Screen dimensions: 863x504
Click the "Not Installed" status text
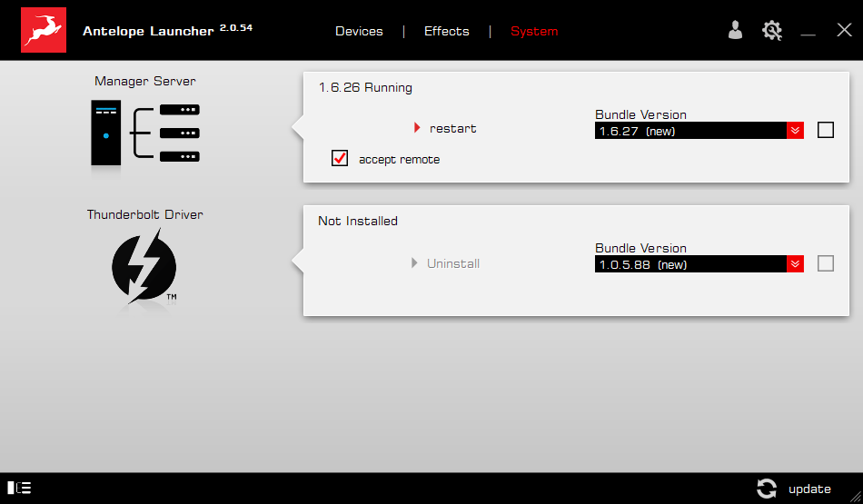pos(358,221)
